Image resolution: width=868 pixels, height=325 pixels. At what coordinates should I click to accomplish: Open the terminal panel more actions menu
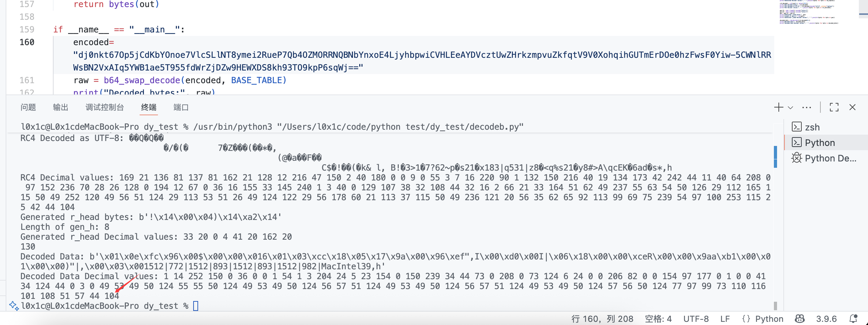[807, 108]
